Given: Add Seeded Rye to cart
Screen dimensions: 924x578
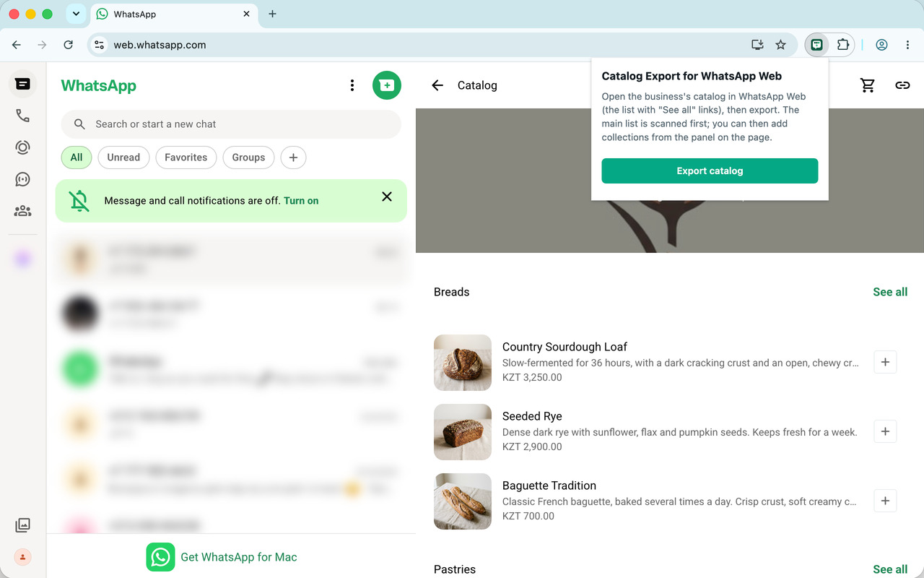Looking at the screenshot, I should pos(885,431).
